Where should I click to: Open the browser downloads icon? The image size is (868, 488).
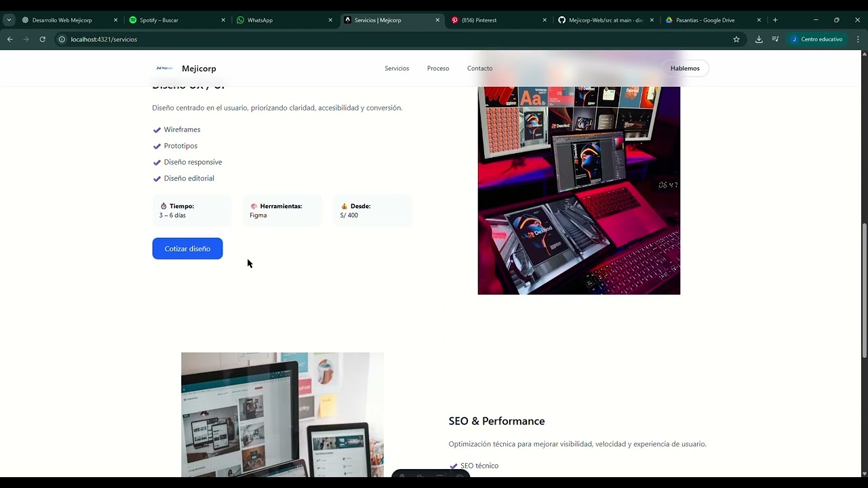[759, 39]
